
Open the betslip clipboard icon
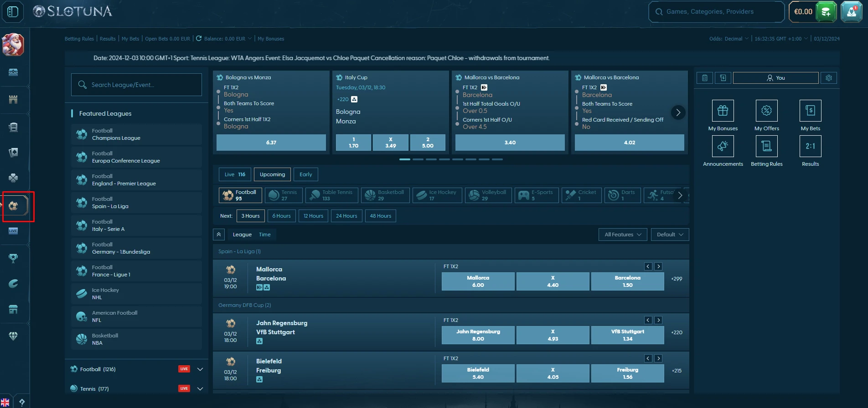(705, 78)
